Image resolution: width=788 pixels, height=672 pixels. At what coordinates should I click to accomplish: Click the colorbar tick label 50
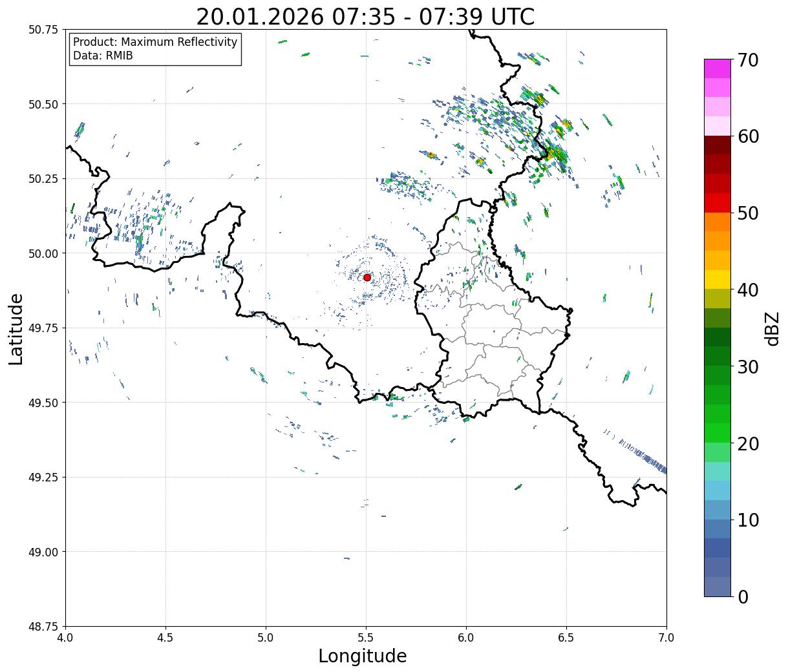(x=748, y=213)
